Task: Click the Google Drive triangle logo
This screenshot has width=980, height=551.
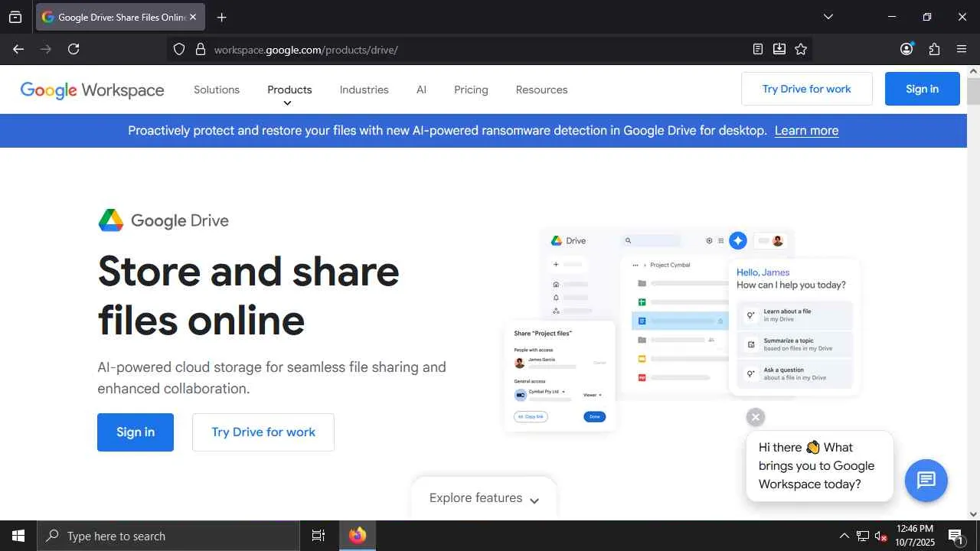Action: (x=111, y=220)
